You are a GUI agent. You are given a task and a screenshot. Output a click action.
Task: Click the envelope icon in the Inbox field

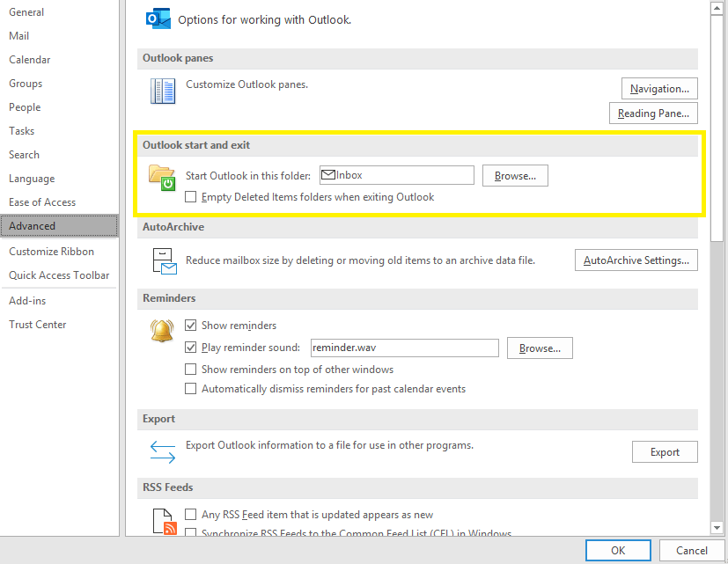click(x=328, y=175)
